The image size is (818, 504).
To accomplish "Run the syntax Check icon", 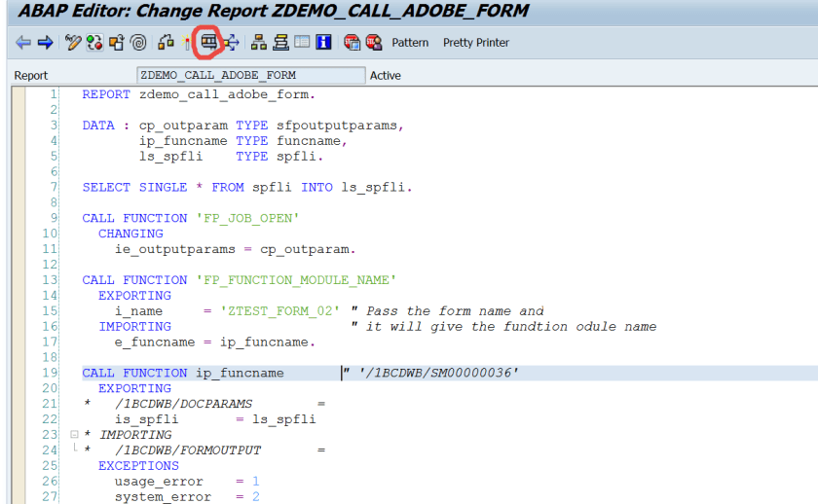I will coord(166,43).
